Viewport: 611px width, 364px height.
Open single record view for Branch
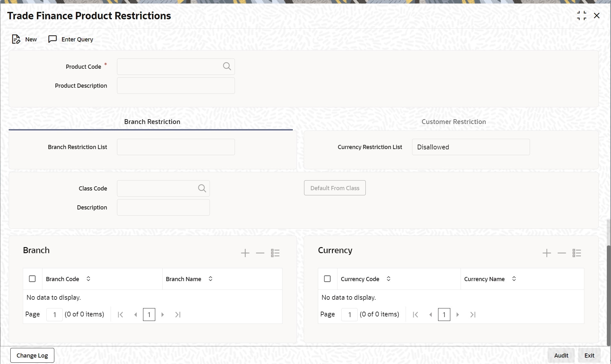pos(275,253)
